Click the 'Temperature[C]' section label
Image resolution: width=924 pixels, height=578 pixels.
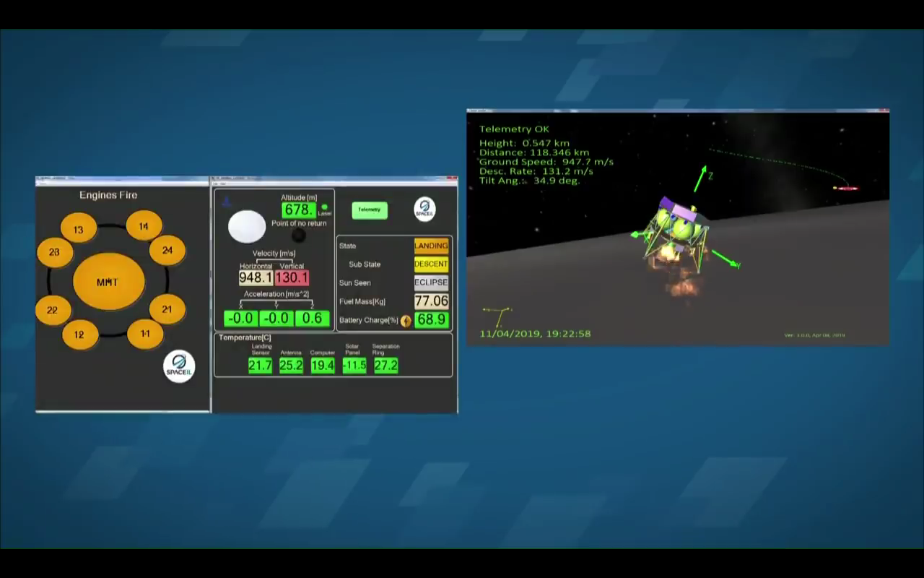click(245, 338)
